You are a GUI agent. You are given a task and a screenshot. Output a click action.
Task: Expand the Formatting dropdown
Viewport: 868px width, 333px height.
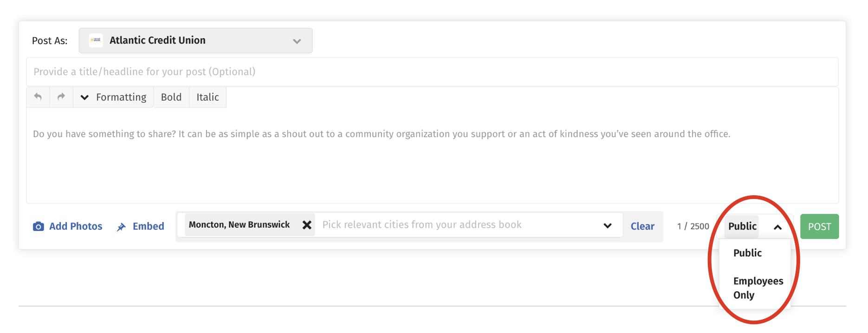click(x=113, y=97)
